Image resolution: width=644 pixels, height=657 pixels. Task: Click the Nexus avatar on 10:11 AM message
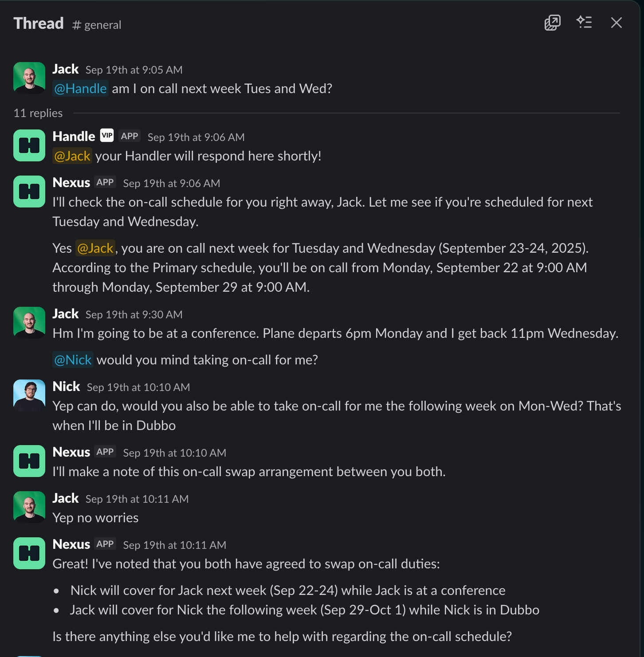[29, 553]
